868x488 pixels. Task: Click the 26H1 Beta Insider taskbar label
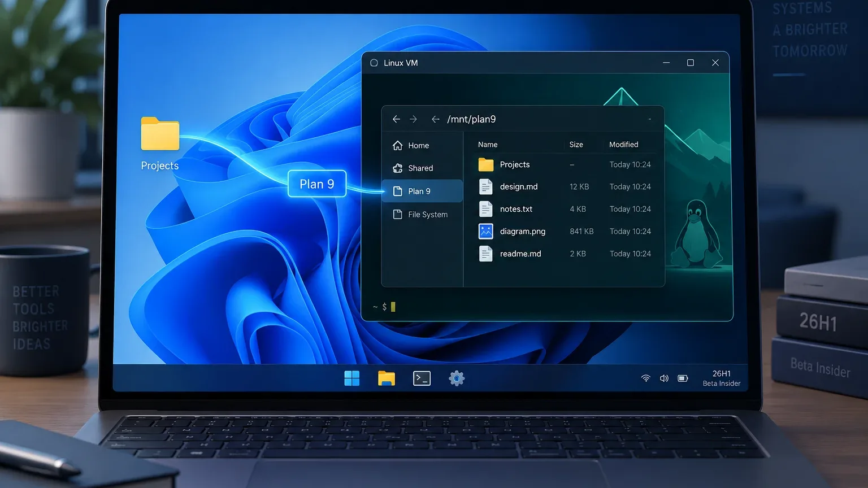click(x=722, y=378)
